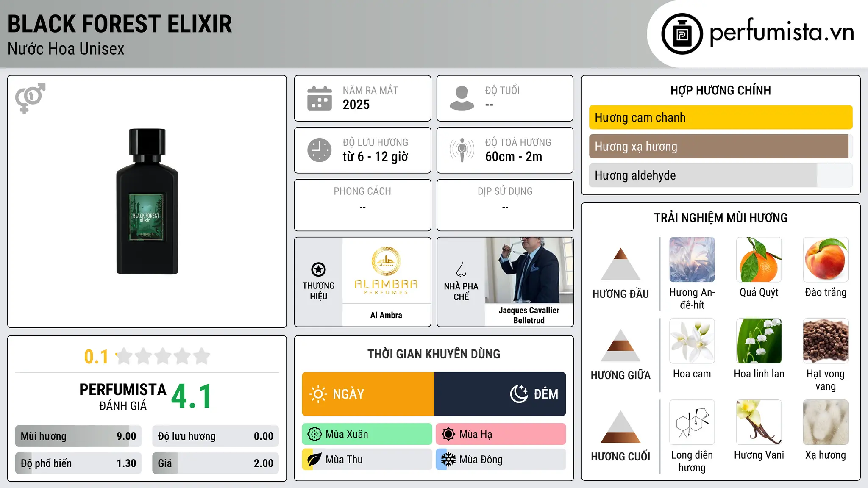Screen dimensions: 868x488
Task: Click the Ngày daytime segment
Action: point(368,394)
